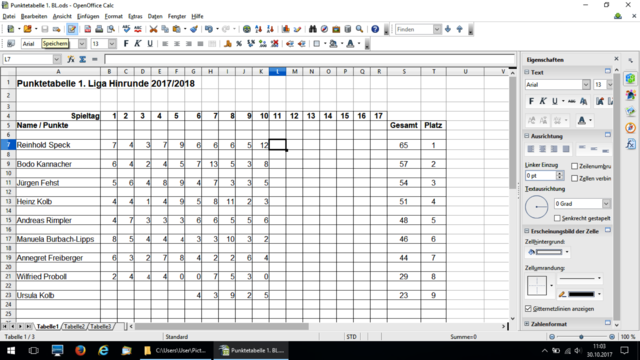
Task: Click the Gesamt header cell
Action: (x=404, y=125)
